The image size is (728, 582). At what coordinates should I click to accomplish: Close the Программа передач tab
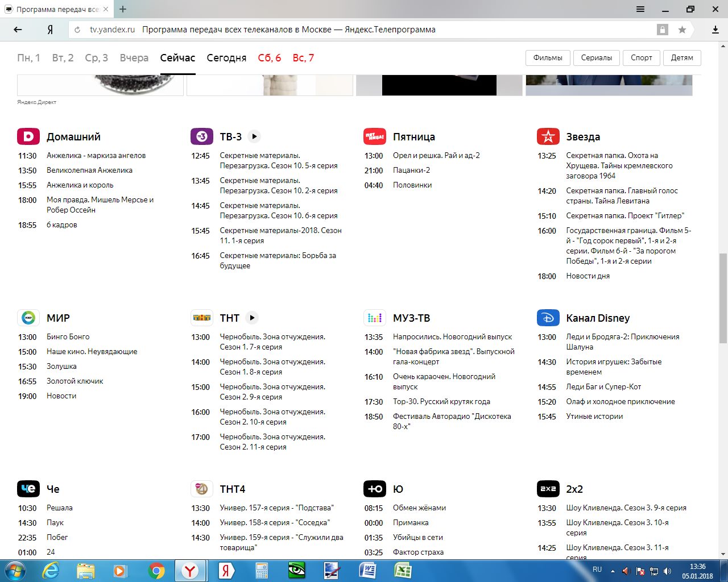pos(105,10)
